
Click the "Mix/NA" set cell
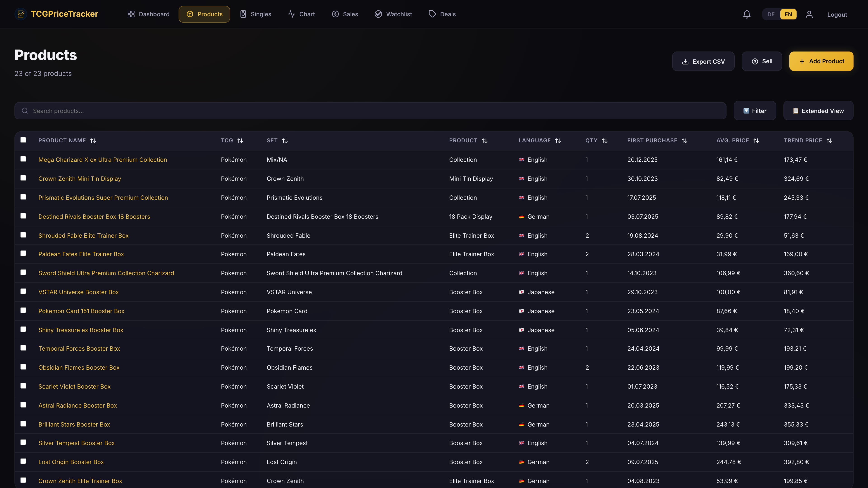pos(277,160)
